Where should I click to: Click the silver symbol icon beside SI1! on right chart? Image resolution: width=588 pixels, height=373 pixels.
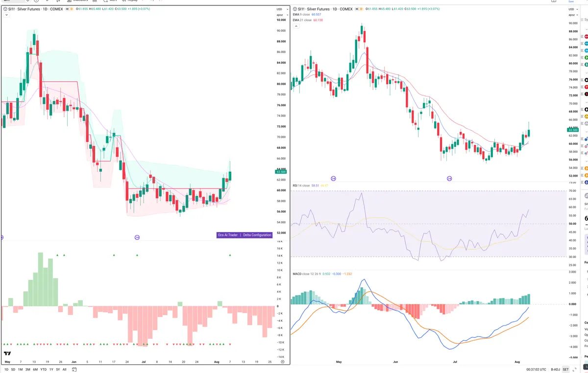(294, 9)
